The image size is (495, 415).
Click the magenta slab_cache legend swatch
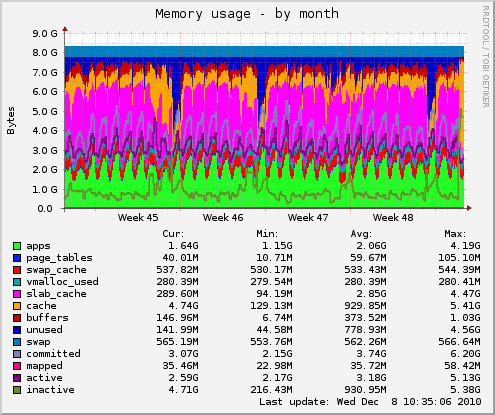click(17, 294)
